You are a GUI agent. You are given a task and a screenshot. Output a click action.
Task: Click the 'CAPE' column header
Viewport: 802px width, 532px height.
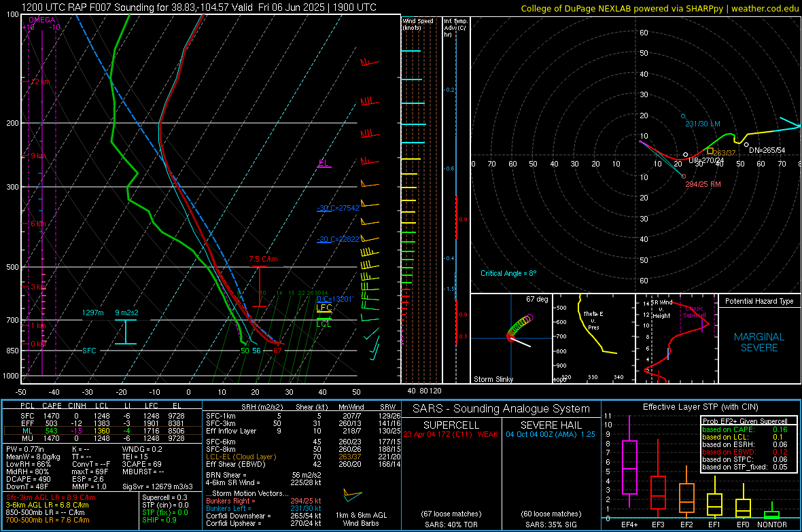pos(52,406)
